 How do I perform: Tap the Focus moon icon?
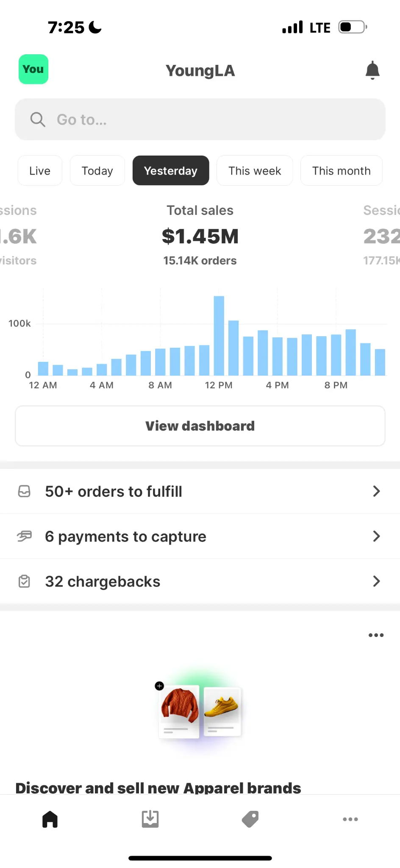(95, 27)
